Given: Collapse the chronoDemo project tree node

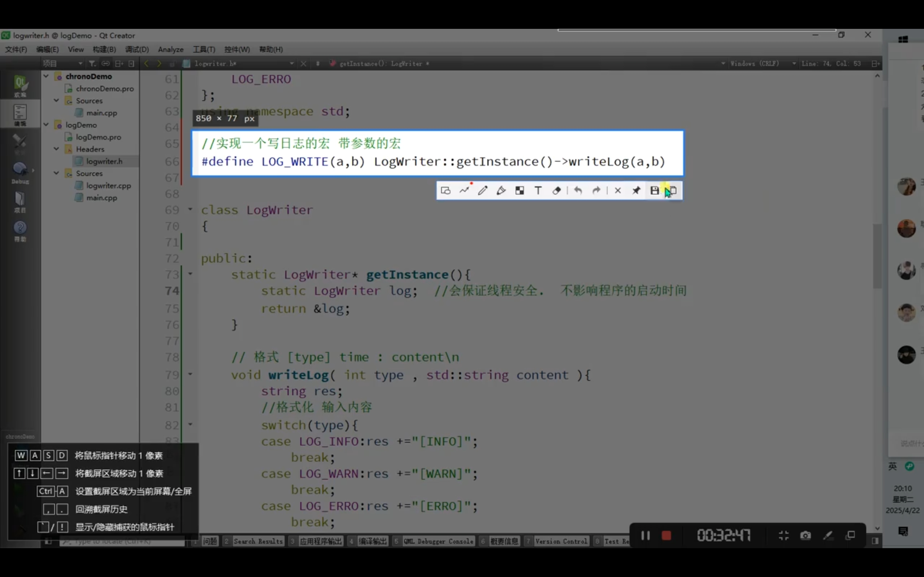Looking at the screenshot, I should point(46,76).
